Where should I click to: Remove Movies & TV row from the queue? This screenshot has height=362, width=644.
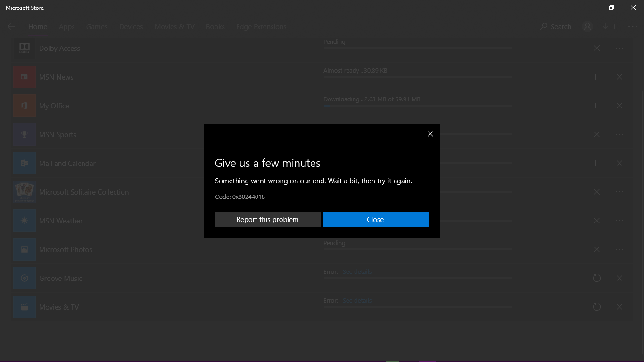pyautogui.click(x=619, y=307)
